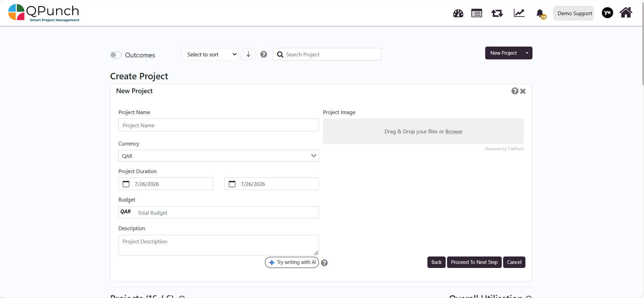The height and width of the screenshot is (298, 644).
Task: Click the Project Duration label
Action: coord(138,171)
